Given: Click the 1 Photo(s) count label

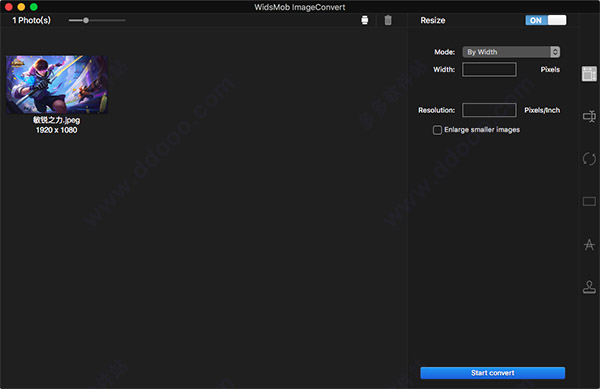Looking at the screenshot, I should (x=31, y=20).
